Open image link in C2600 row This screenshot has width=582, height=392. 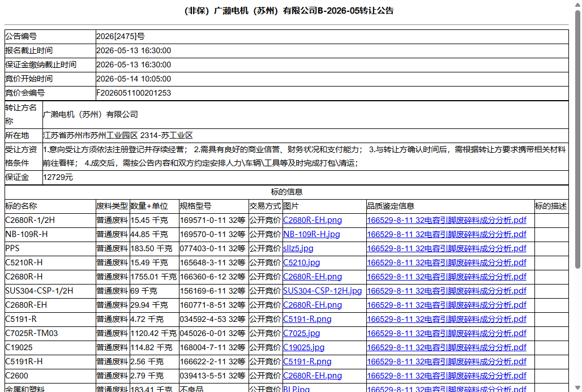click(x=312, y=375)
